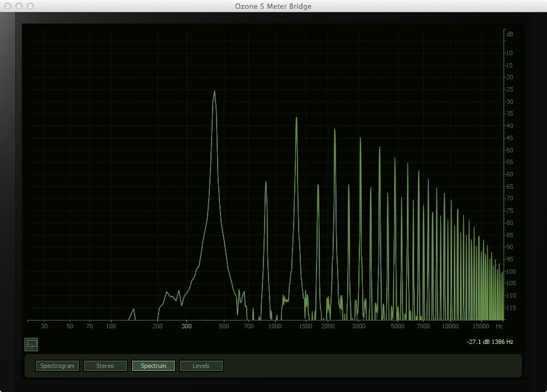Minimize the Meter Bridge window
The height and width of the screenshot is (392, 547).
click(x=19, y=6)
